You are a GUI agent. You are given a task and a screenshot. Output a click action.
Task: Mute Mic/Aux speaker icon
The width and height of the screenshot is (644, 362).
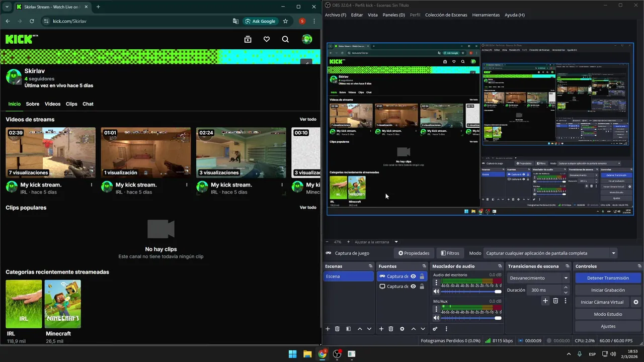click(436, 317)
